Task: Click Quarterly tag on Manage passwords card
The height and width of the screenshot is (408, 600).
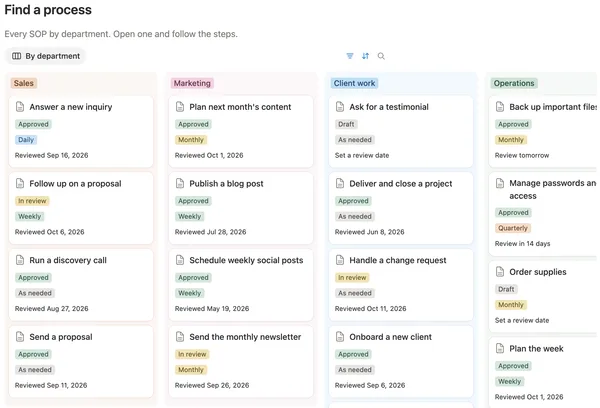Action: (x=513, y=228)
